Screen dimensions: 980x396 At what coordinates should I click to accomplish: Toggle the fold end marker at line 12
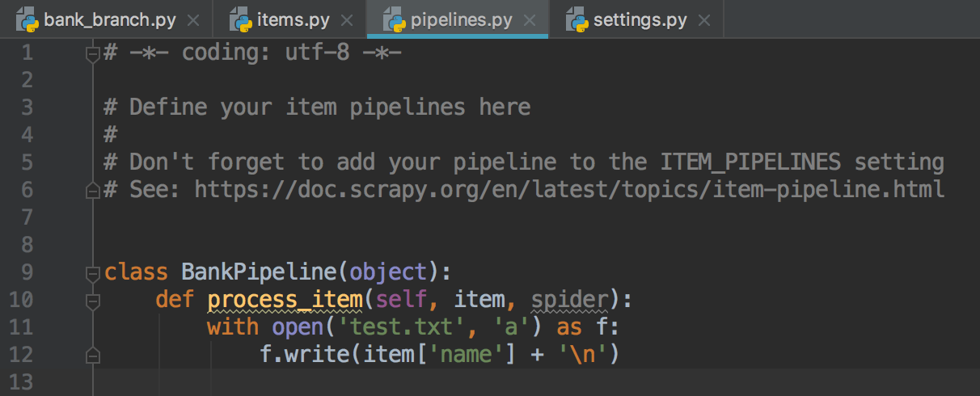tap(92, 356)
